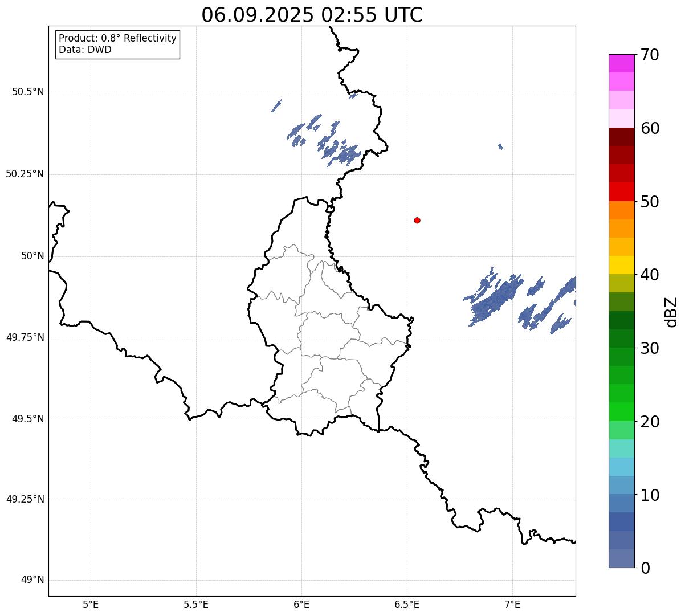Click the title '06.09.2025 02:55 UTC'
The image size is (685, 616).
tap(312, 15)
